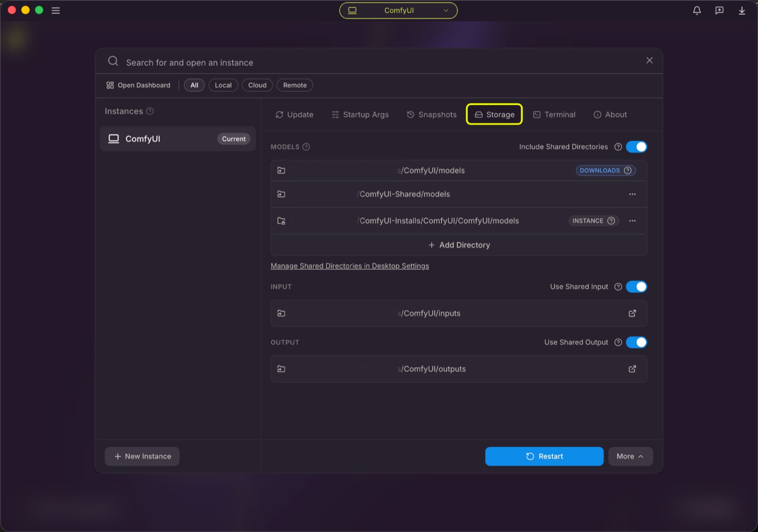Switch to the About tab
Viewport: 758px width, 532px height.
(x=610, y=115)
